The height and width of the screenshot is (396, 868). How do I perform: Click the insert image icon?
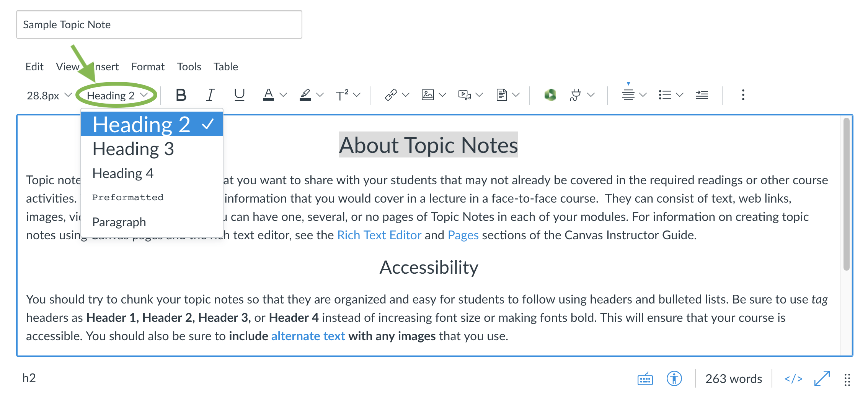click(427, 95)
